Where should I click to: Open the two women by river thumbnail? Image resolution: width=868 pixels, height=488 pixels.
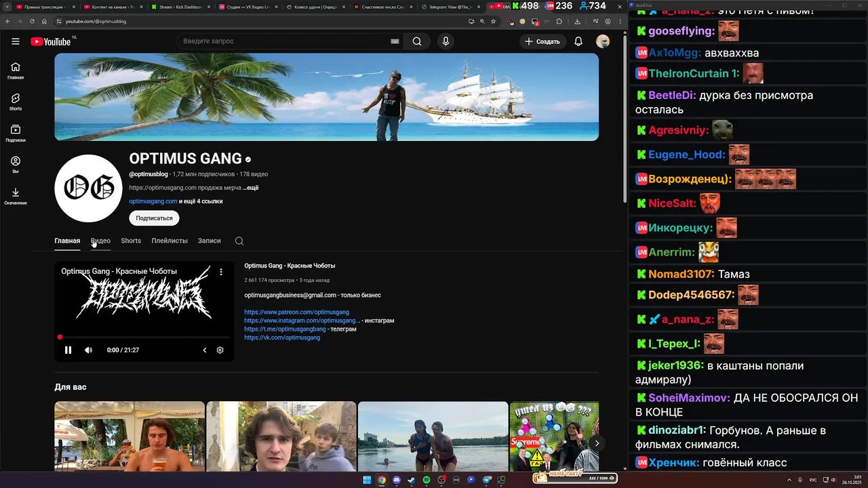coord(433,436)
